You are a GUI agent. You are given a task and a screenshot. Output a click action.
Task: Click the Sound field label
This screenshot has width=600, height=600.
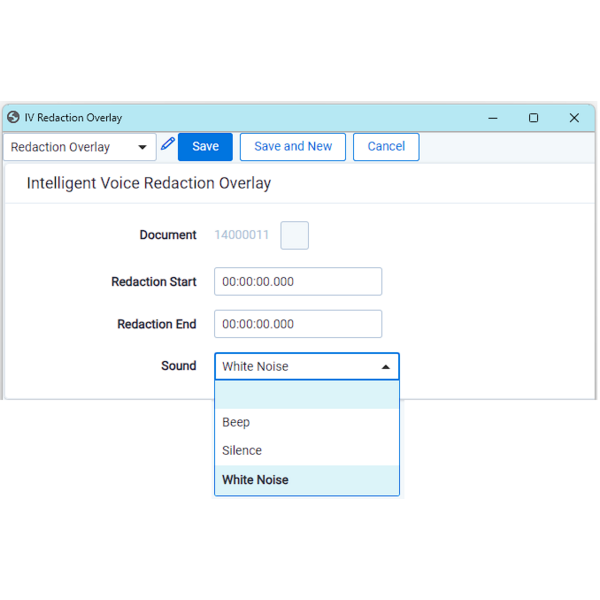pos(178,366)
